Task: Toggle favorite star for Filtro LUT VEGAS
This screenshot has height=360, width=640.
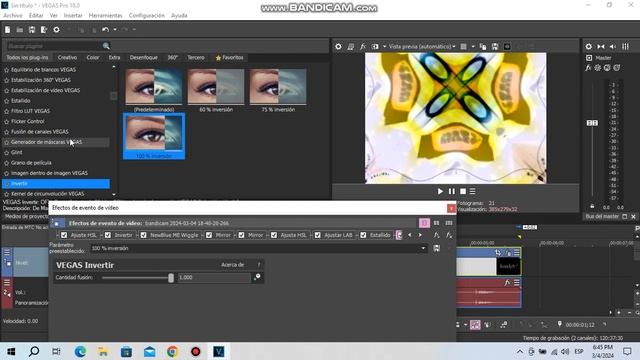Action: click(x=7, y=111)
